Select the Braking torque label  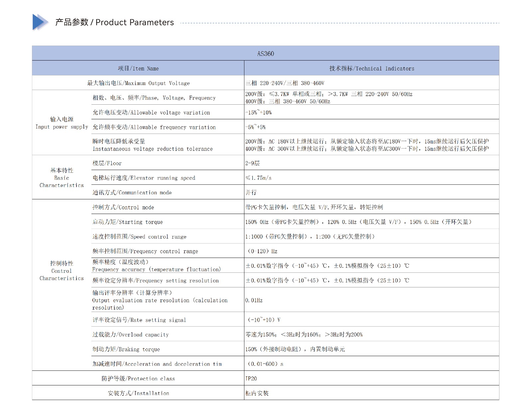click(x=126, y=349)
